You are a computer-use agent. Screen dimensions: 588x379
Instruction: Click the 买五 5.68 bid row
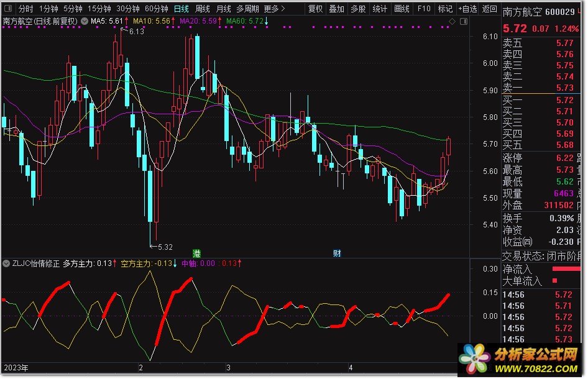(x=538, y=145)
